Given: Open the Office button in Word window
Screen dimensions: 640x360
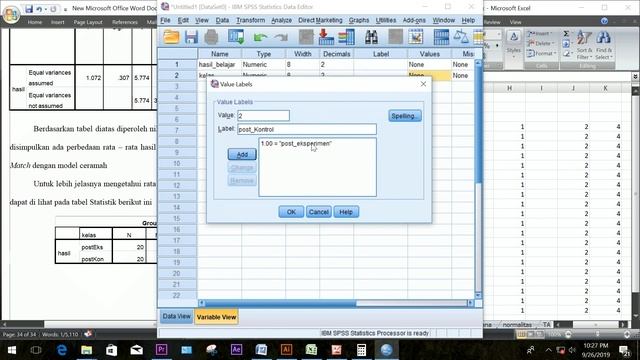Looking at the screenshot, I should (11, 15).
